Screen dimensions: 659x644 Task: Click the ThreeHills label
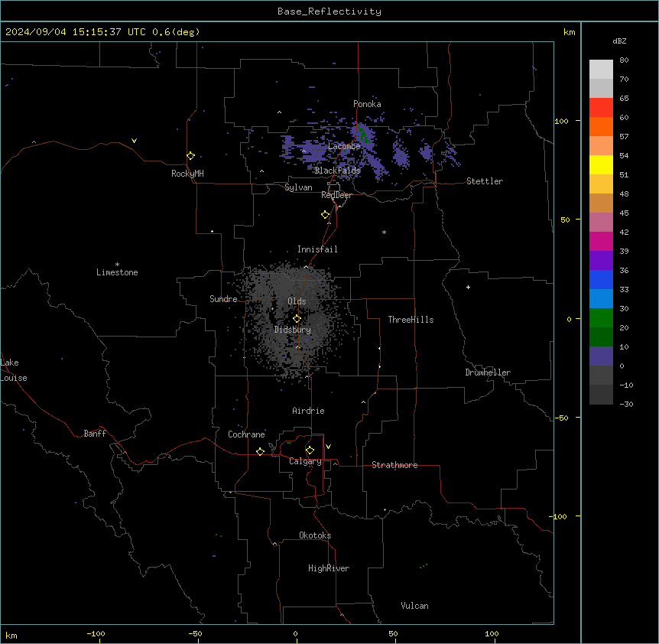point(411,320)
